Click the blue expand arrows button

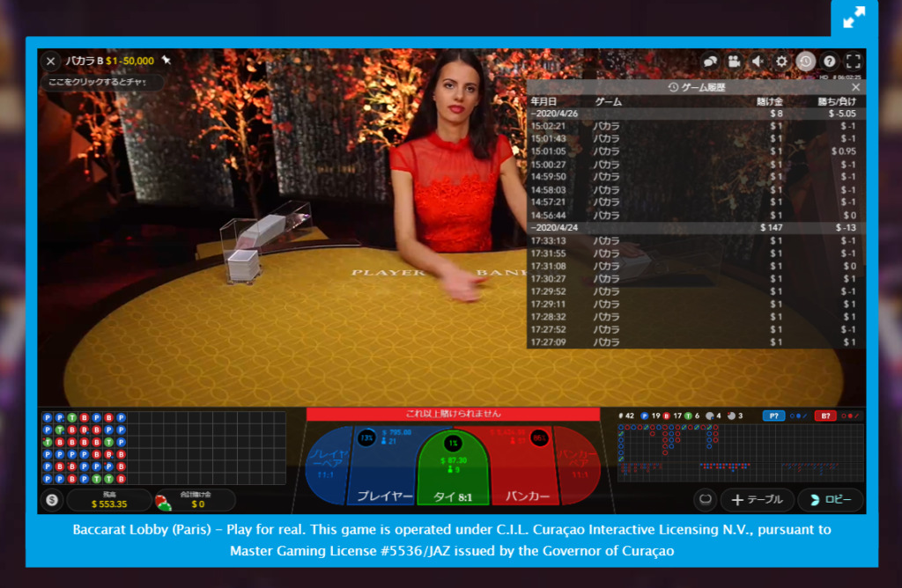point(854,18)
